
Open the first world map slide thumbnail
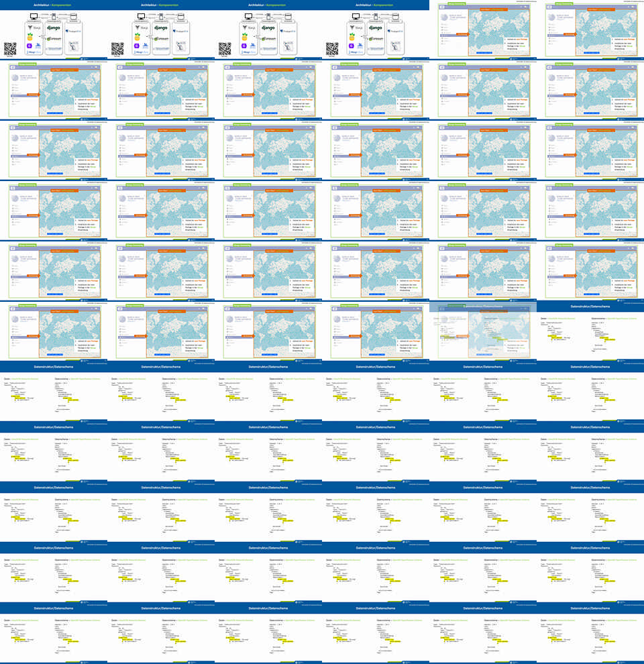pyautogui.click(x=483, y=30)
